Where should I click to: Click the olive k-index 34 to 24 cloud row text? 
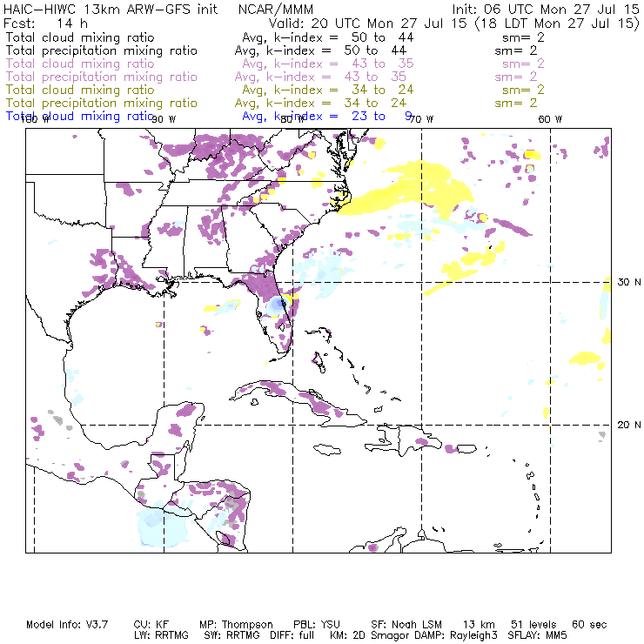(x=328, y=90)
